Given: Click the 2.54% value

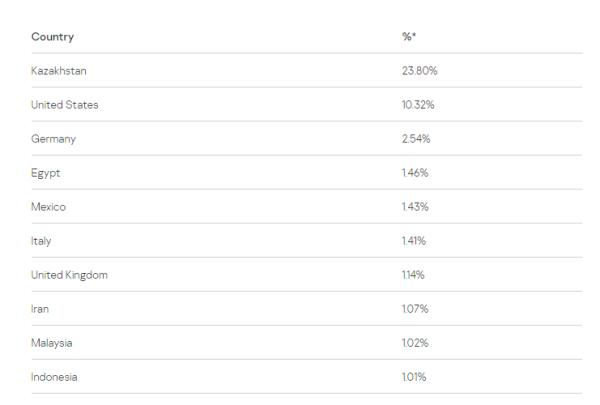Looking at the screenshot, I should pos(416,139).
